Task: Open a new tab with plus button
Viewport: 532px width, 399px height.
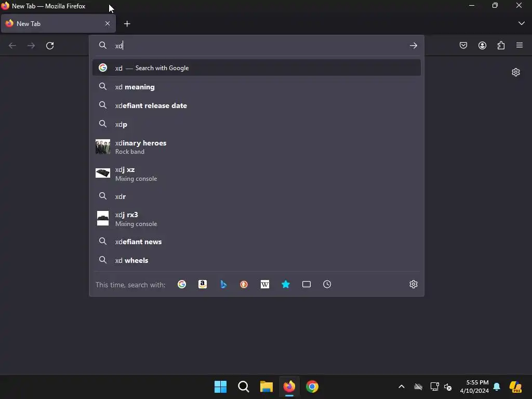Action: (x=127, y=24)
